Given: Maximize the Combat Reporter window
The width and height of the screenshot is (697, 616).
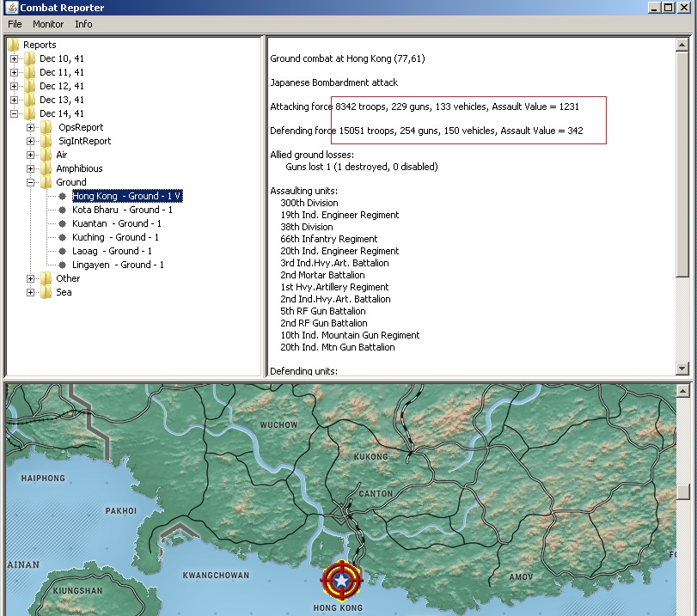Looking at the screenshot, I should pyautogui.click(x=668, y=8).
